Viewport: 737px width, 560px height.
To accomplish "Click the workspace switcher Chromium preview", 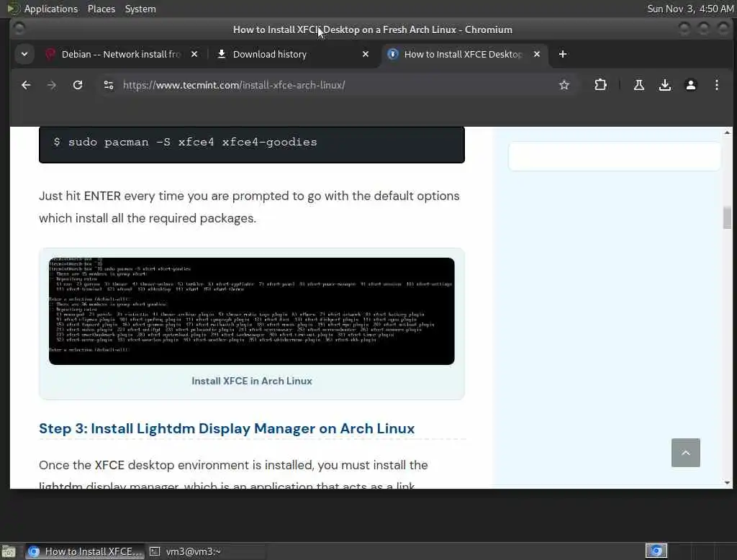I will click(656, 551).
